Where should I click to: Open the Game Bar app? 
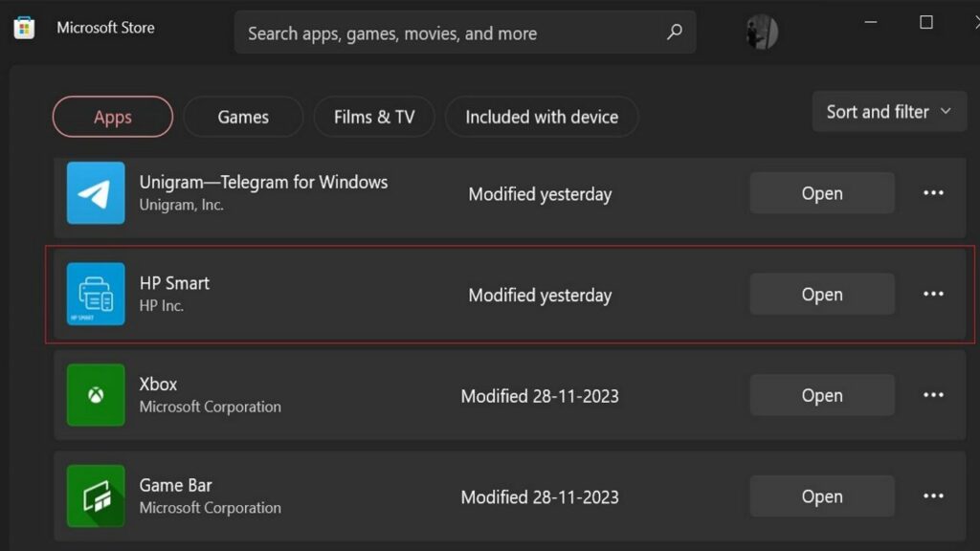pos(821,496)
